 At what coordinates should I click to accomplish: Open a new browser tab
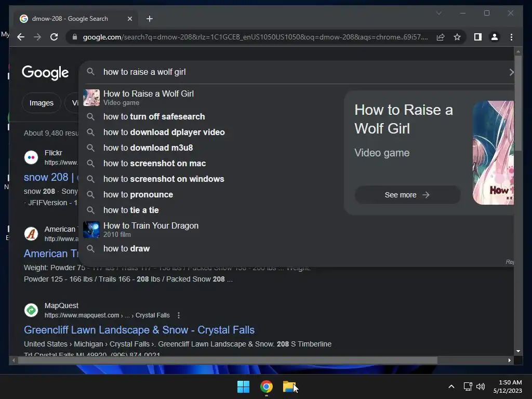[150, 19]
